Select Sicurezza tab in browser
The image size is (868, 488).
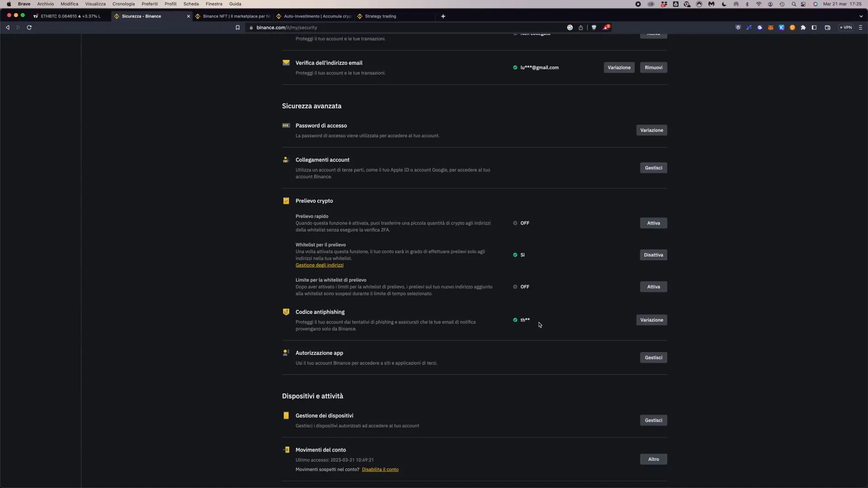[142, 16]
